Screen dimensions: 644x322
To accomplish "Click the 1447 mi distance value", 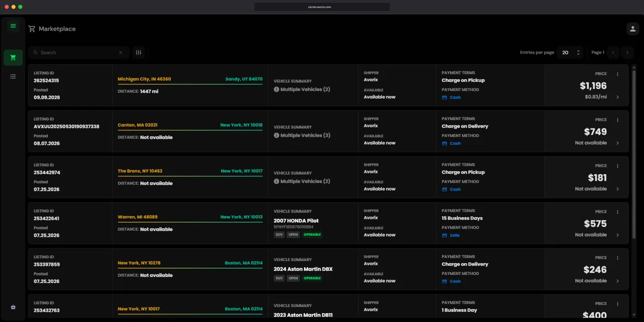I will pyautogui.click(x=149, y=92).
